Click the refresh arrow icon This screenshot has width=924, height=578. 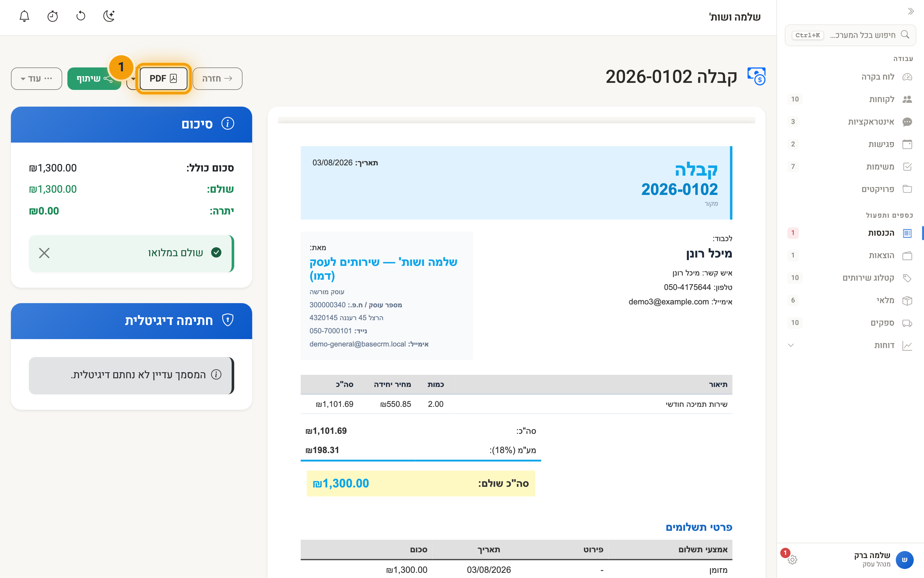click(x=81, y=16)
